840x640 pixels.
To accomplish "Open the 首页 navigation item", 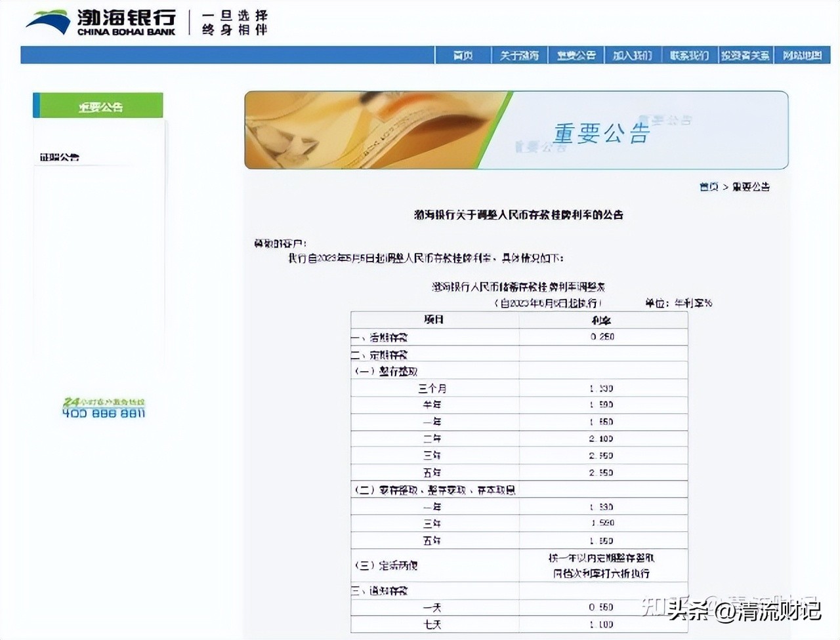I will click(463, 55).
